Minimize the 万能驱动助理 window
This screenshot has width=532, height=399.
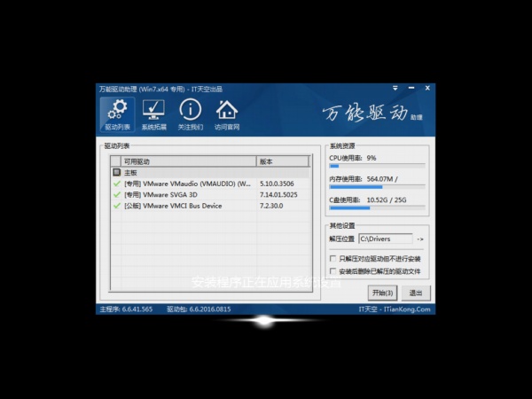click(411, 88)
